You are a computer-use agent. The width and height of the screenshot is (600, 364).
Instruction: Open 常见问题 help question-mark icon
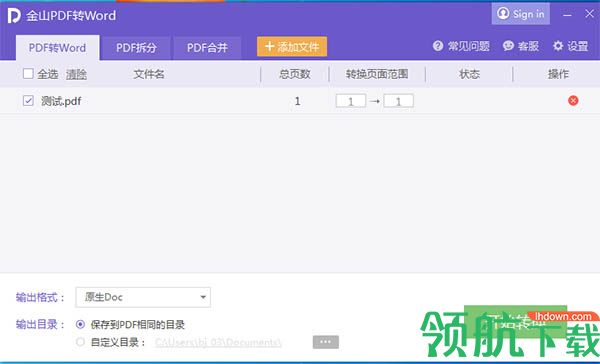[437, 46]
